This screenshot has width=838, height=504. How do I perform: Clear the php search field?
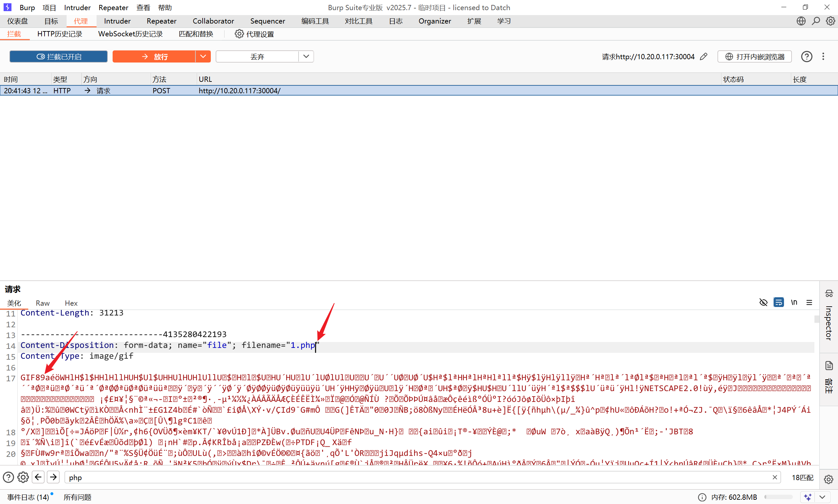point(775,477)
